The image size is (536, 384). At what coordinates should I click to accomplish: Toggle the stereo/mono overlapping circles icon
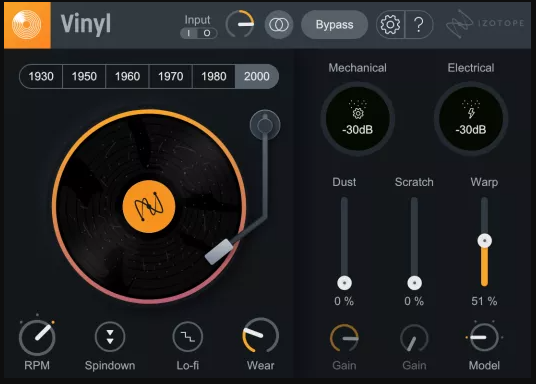click(279, 25)
